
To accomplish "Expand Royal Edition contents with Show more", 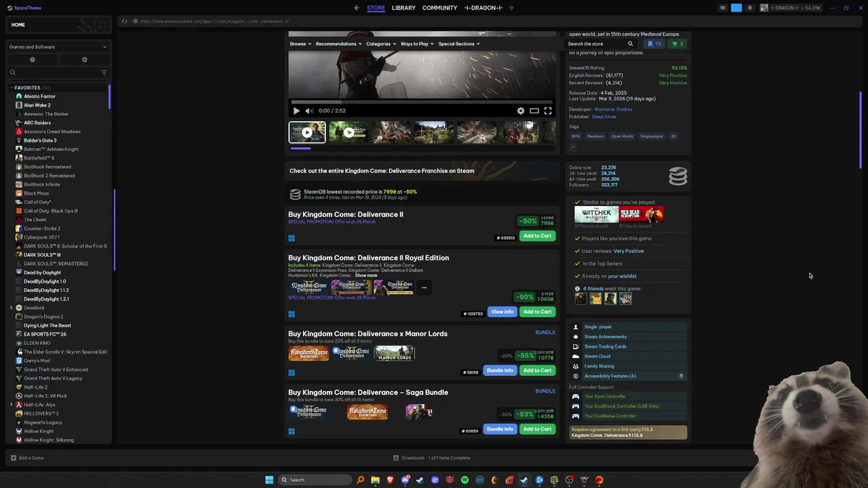I will pyautogui.click(x=366, y=276).
